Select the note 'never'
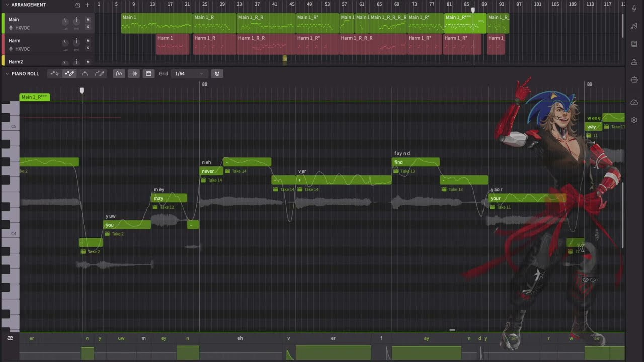Image resolution: width=644 pixels, height=362 pixels. click(211, 171)
